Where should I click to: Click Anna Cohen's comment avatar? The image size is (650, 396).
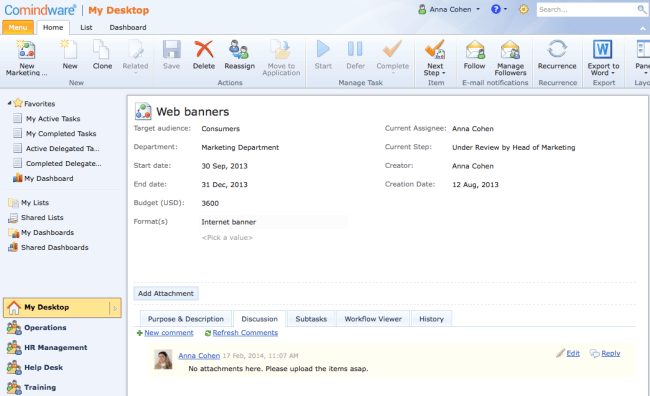tap(163, 359)
